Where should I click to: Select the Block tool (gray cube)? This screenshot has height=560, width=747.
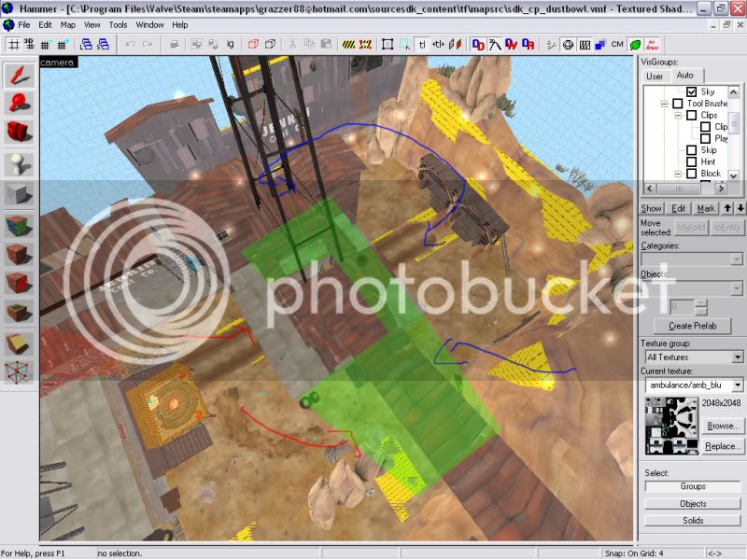click(x=19, y=194)
